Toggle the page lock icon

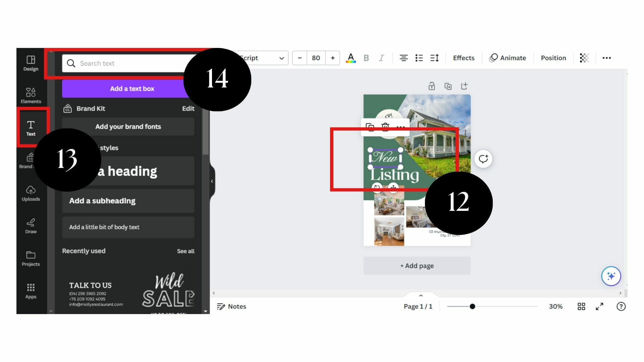pyautogui.click(x=431, y=86)
